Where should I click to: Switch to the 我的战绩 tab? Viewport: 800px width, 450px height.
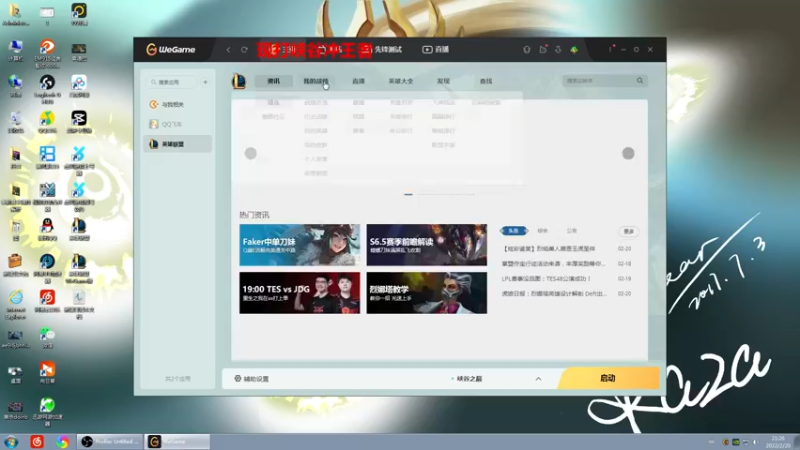(316, 81)
